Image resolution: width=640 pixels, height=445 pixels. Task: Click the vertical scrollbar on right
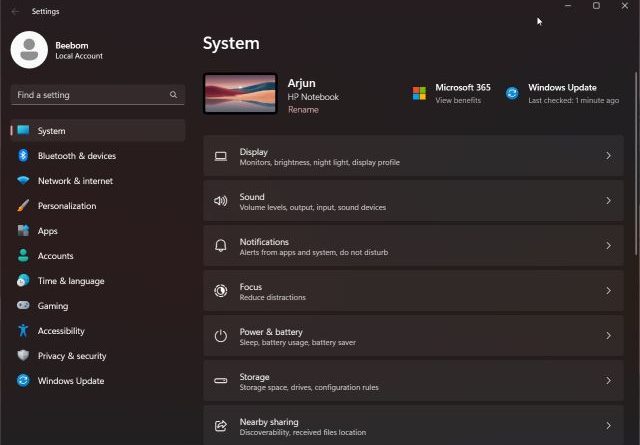(x=636, y=163)
